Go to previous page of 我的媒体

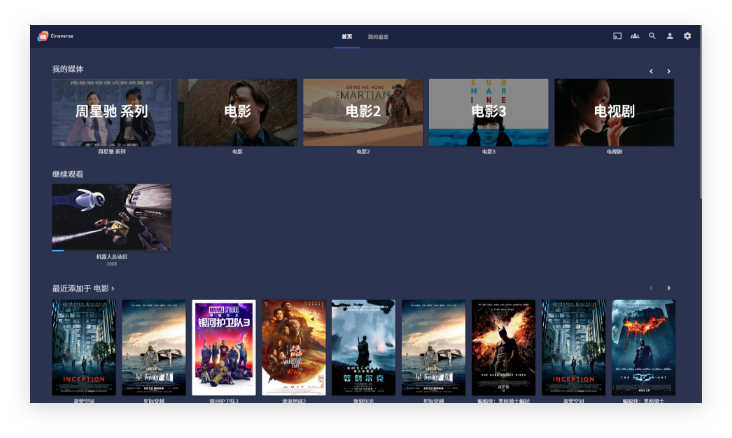pyautogui.click(x=651, y=71)
